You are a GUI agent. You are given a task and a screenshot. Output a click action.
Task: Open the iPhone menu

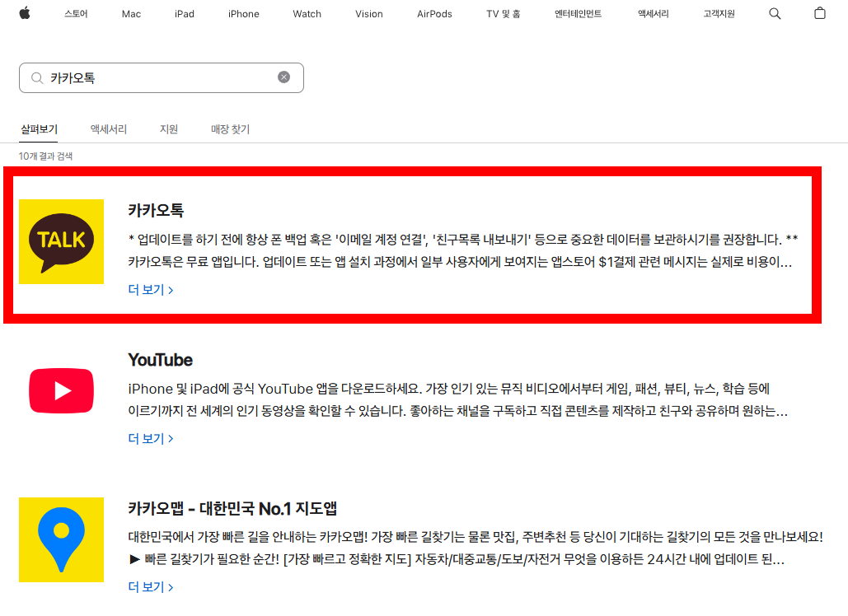[243, 13]
